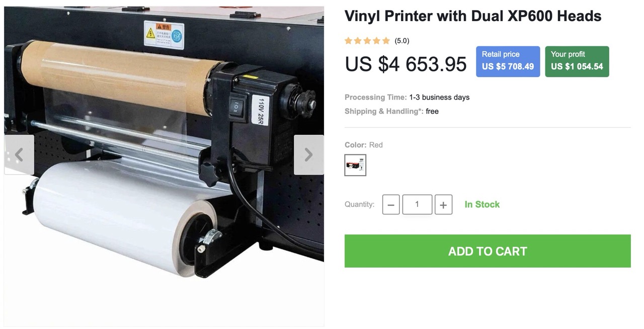Image resolution: width=644 pixels, height=329 pixels.
Task: Open the main printer roll photo
Action: click(164, 166)
